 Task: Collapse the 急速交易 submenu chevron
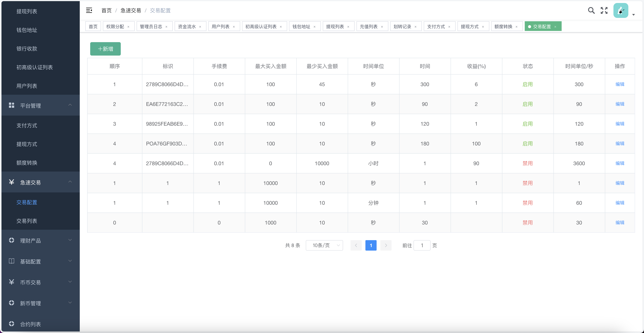[70, 182]
